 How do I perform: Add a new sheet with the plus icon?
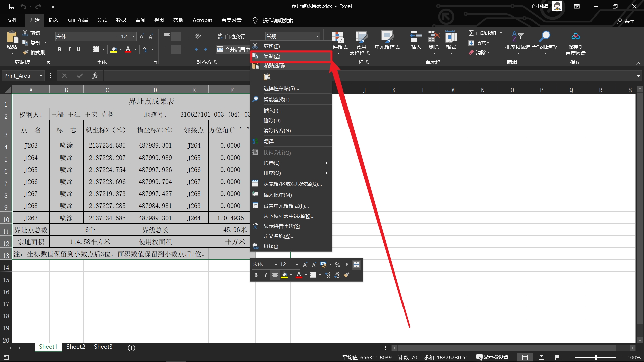131,348
